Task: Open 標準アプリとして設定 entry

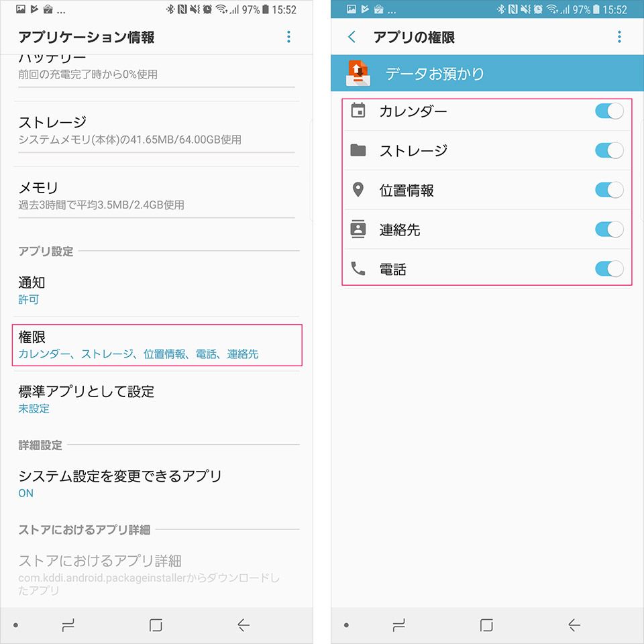Action: pos(156,399)
